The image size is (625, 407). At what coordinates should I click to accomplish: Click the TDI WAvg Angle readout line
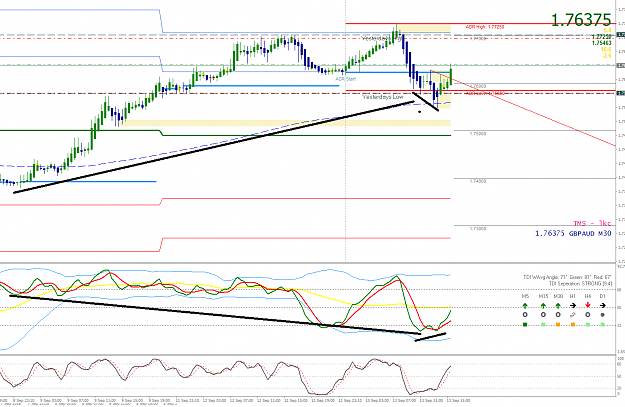(x=567, y=277)
